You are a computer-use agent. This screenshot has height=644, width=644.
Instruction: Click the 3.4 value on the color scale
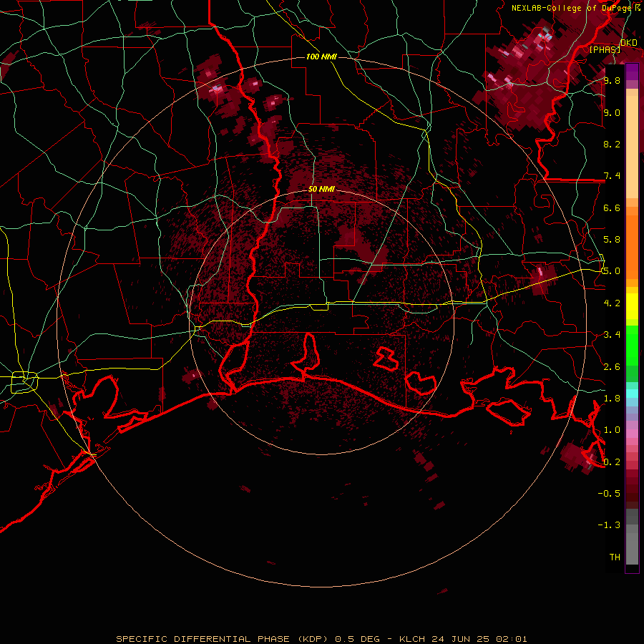(612, 335)
